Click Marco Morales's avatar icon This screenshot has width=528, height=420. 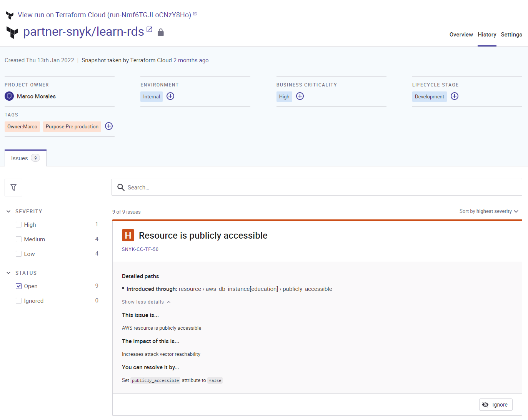click(x=9, y=96)
